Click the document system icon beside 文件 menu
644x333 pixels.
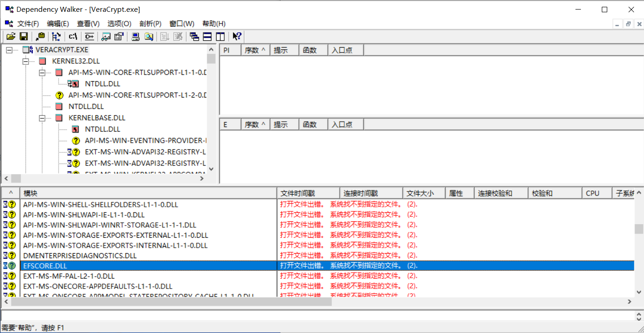tap(9, 24)
